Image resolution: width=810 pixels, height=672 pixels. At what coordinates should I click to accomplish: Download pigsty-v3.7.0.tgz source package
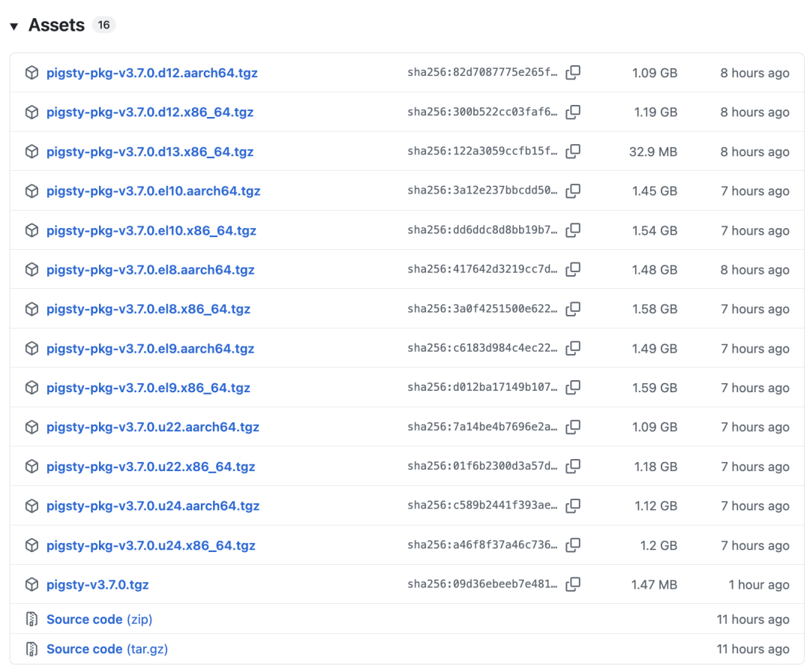[97, 585]
